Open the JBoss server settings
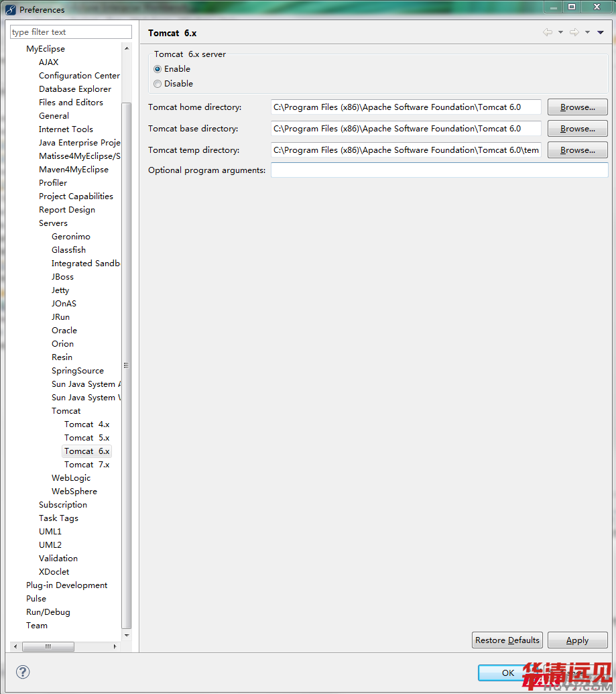Image resolution: width=616 pixels, height=694 pixels. click(x=62, y=277)
